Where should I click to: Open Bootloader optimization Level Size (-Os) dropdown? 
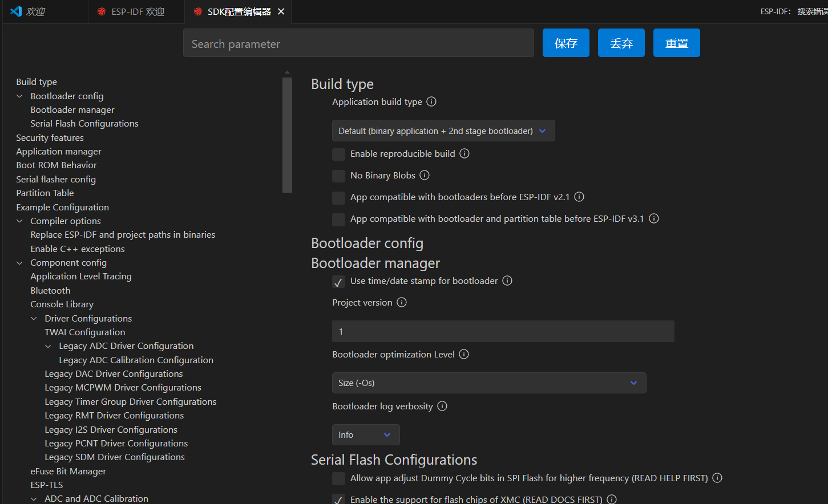pyautogui.click(x=488, y=383)
